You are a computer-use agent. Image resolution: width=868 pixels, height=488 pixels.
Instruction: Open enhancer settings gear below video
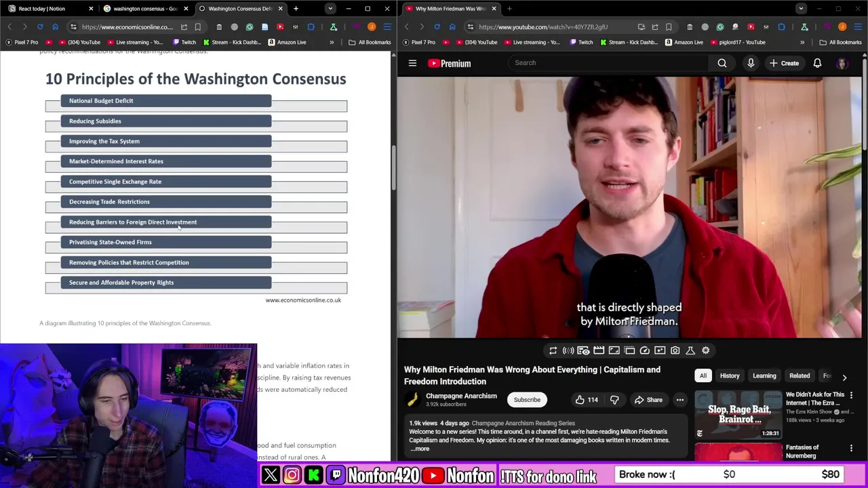coord(705,350)
